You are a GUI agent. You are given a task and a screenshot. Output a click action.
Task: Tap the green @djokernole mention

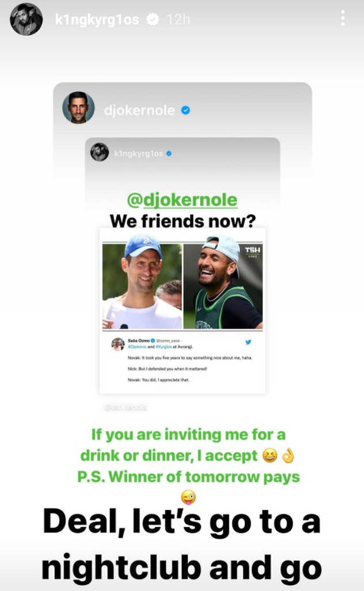point(182,200)
